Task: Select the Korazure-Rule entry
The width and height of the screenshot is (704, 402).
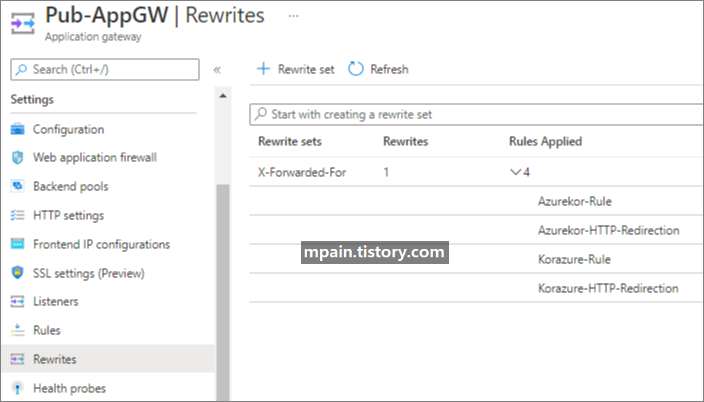Action: click(x=574, y=259)
